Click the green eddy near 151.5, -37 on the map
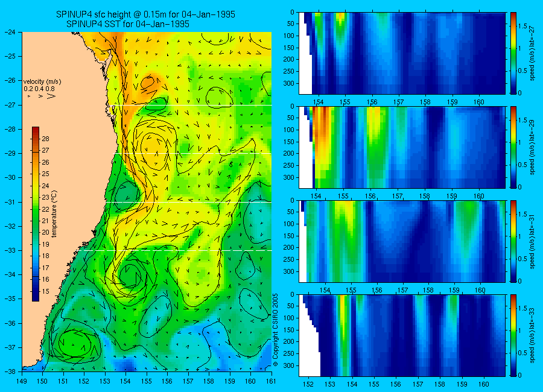The width and height of the screenshot is (543, 392). [x=74, y=344]
